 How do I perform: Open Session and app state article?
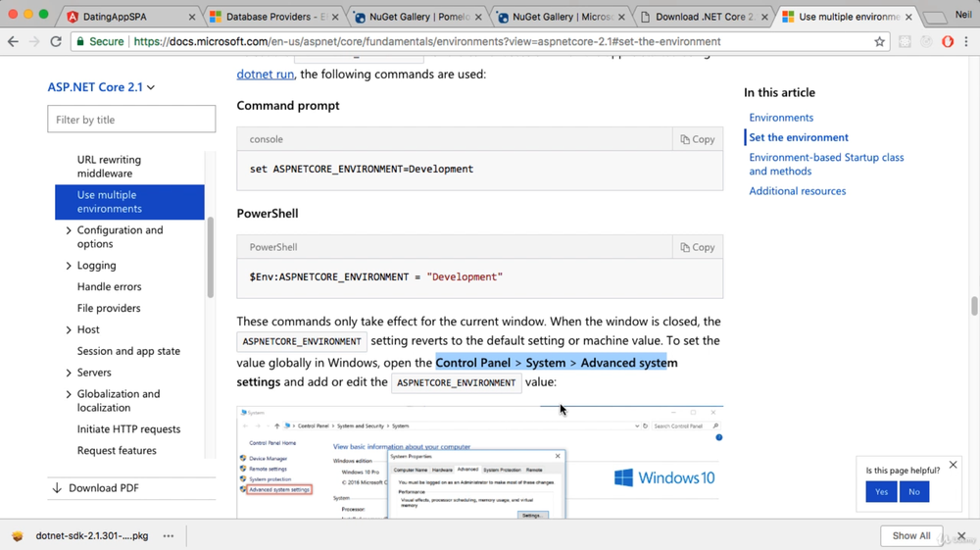(x=128, y=351)
